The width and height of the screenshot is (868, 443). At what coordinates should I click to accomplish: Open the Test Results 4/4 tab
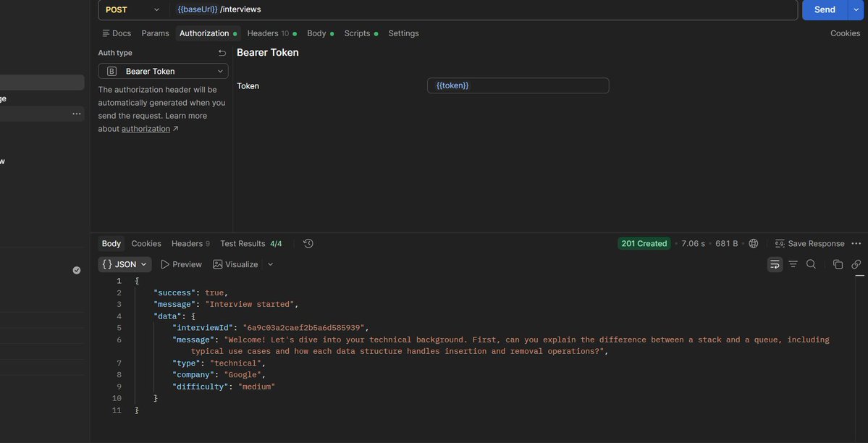250,244
